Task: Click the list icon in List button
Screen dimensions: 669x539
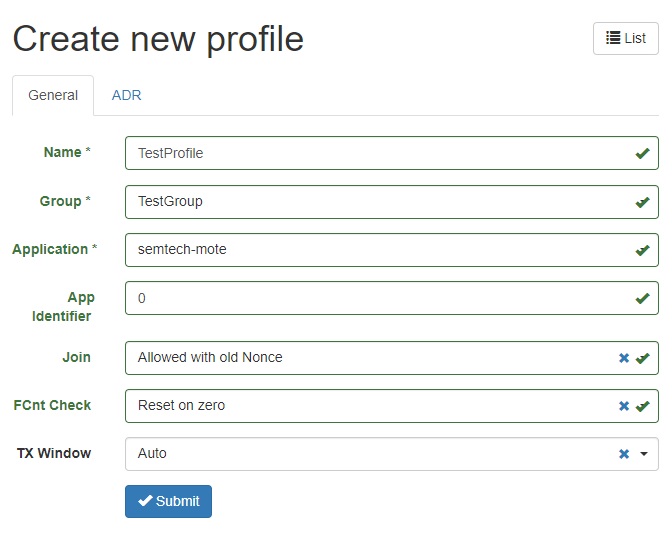Action: click(613, 38)
